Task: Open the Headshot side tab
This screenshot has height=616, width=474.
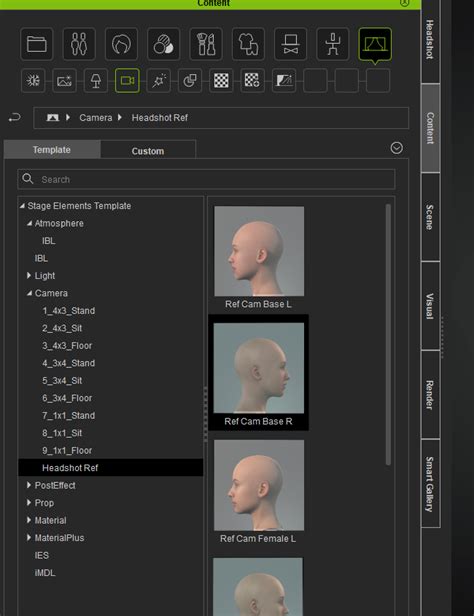Action: point(430,40)
